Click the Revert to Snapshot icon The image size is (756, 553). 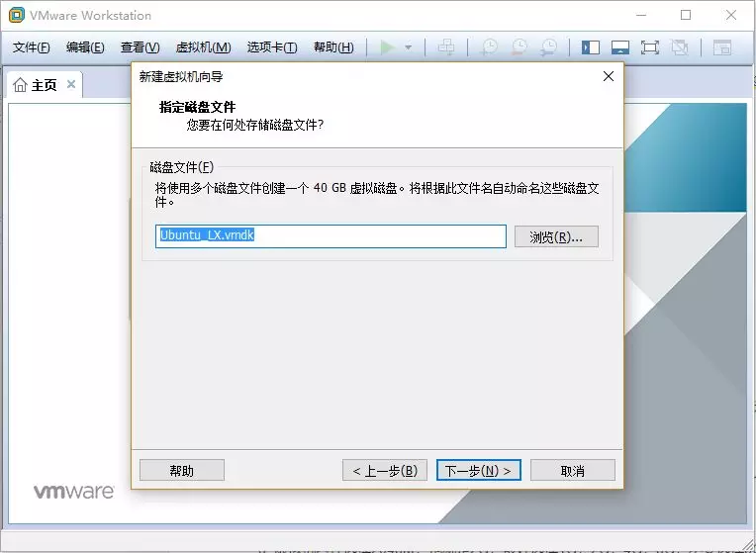tap(519, 47)
